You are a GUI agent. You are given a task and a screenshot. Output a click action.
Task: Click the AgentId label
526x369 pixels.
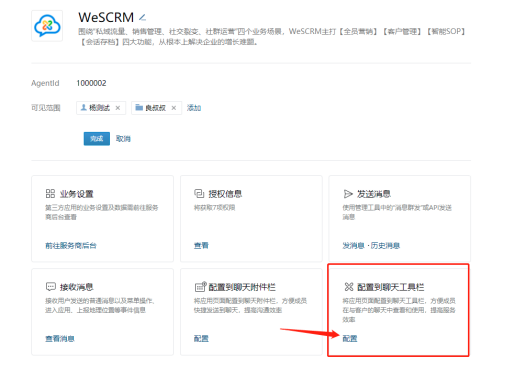coord(45,83)
